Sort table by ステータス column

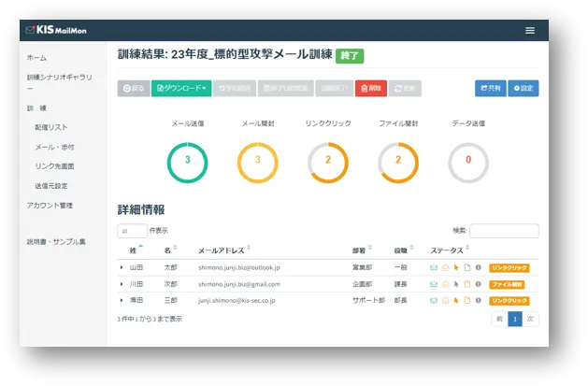point(450,250)
